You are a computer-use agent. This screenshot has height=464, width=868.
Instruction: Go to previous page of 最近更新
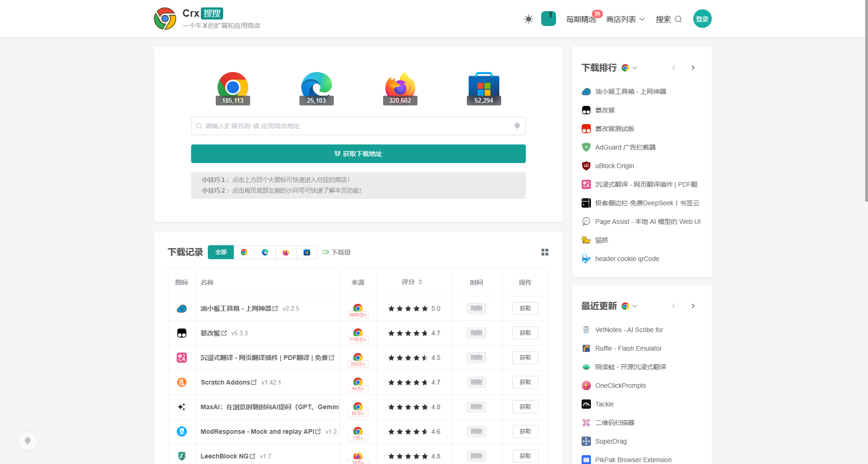[x=674, y=306]
